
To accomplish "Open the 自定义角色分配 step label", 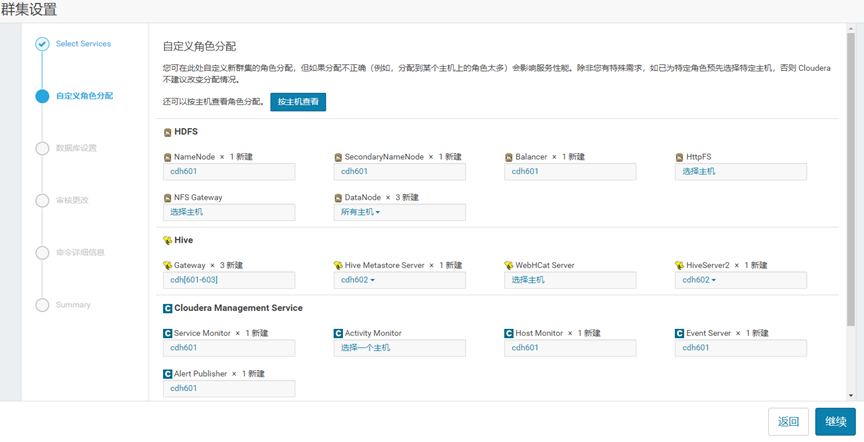I will click(x=84, y=96).
